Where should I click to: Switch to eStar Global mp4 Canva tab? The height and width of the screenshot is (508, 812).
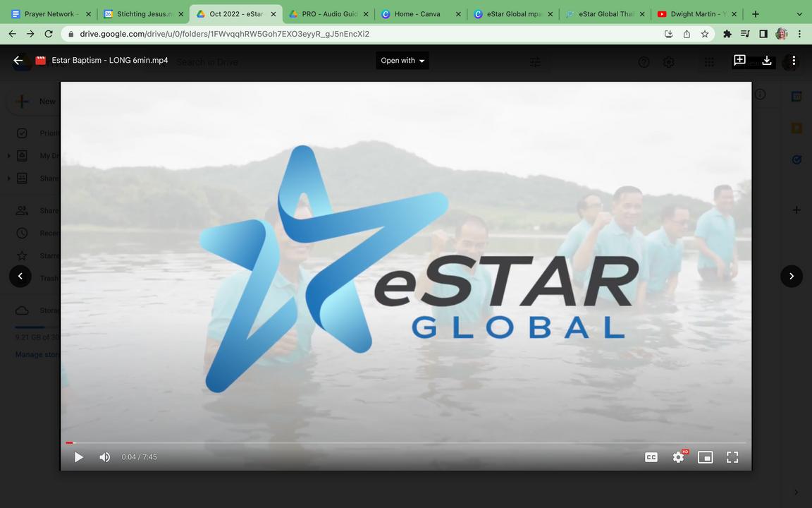[514, 14]
